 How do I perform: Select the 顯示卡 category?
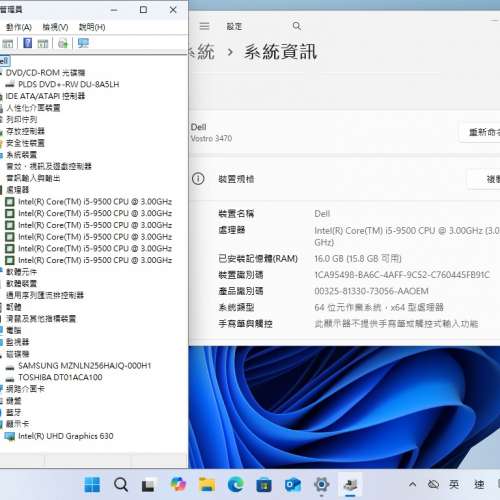[x=18, y=424]
